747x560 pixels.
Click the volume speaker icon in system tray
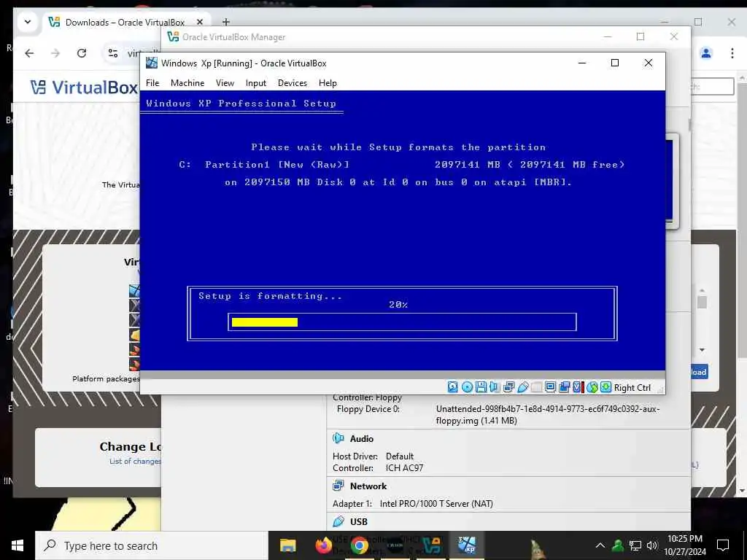pos(652,545)
